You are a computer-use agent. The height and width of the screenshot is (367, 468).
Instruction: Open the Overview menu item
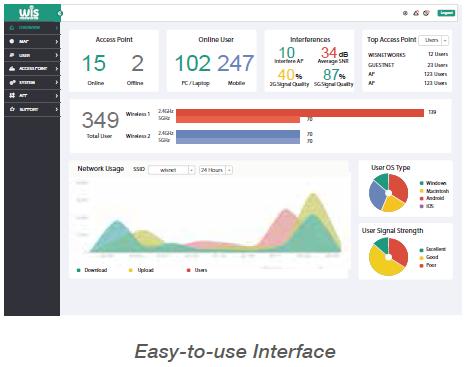coord(32,28)
